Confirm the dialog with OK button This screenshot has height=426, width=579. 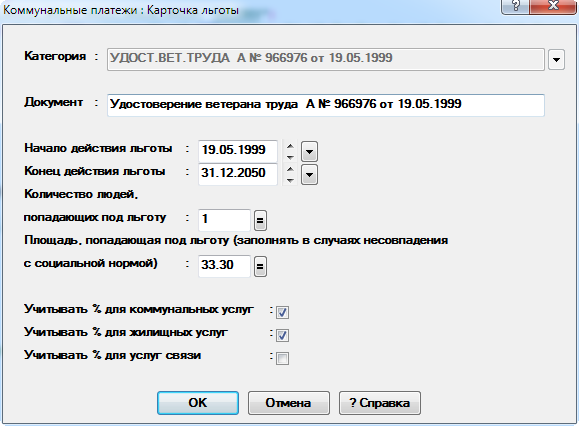[198, 403]
